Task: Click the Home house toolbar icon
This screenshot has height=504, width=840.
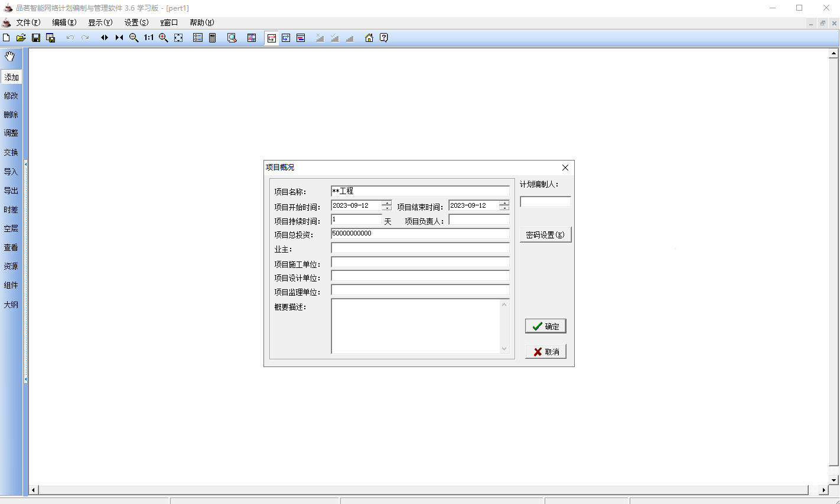Action: tap(369, 38)
